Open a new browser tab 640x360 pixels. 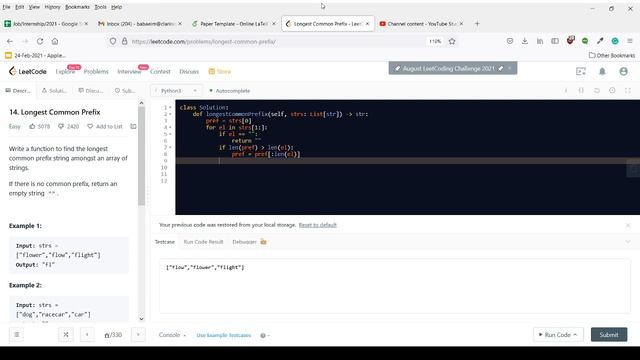(x=477, y=24)
